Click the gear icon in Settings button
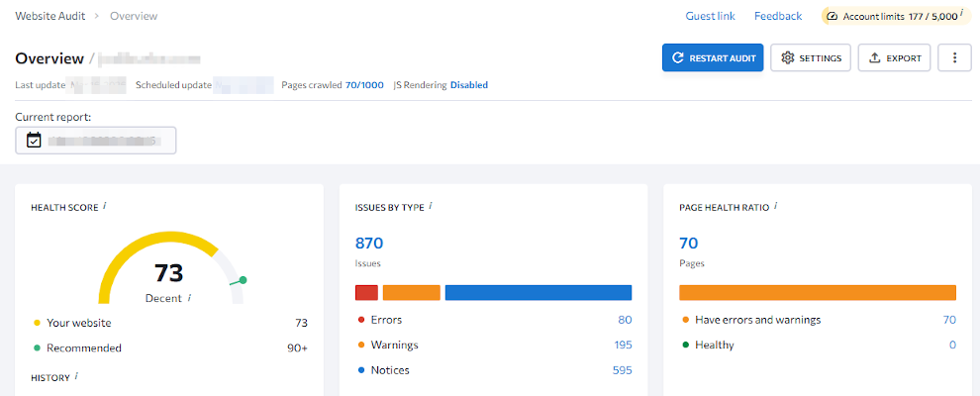This screenshot has width=980, height=396. 788,58
